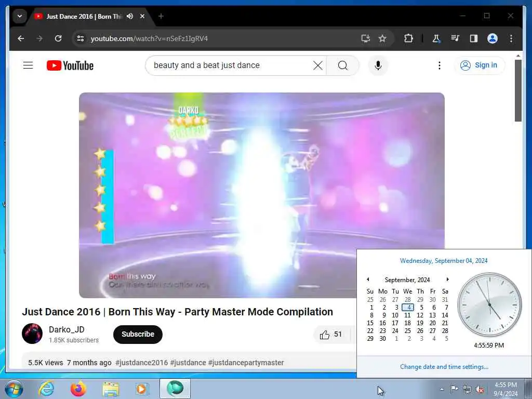Go to previous month in calendar
The width and height of the screenshot is (532, 399).
[x=368, y=279]
